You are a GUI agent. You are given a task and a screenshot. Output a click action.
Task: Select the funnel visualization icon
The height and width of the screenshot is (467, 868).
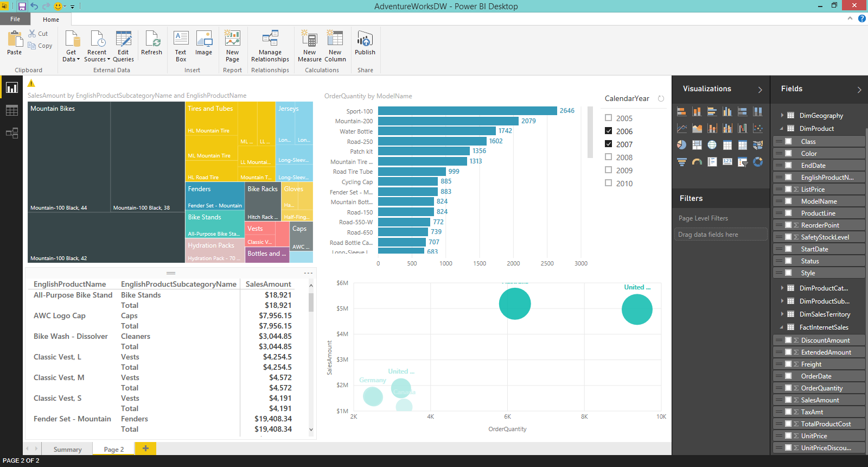(x=682, y=162)
